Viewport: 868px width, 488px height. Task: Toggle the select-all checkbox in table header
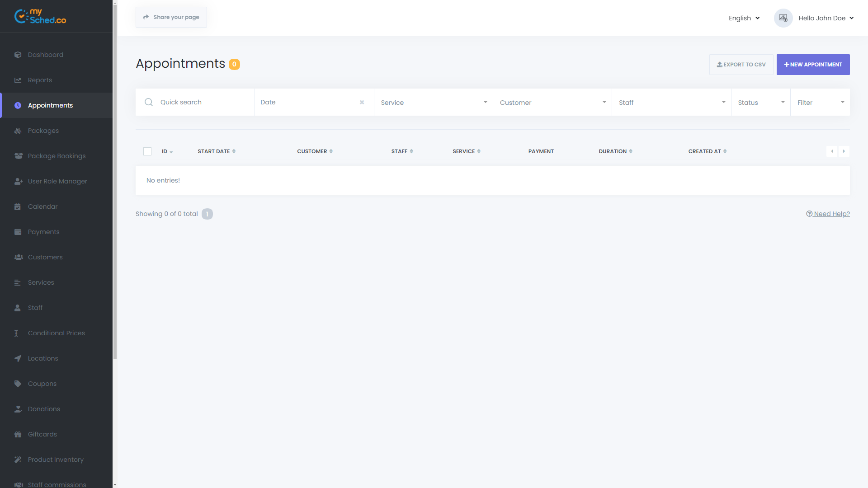click(147, 151)
